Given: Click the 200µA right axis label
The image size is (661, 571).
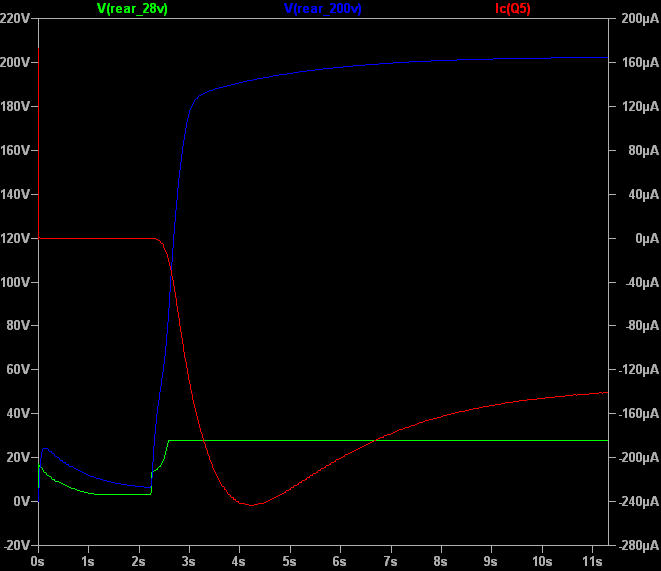Looking at the screenshot, I should (x=640, y=19).
